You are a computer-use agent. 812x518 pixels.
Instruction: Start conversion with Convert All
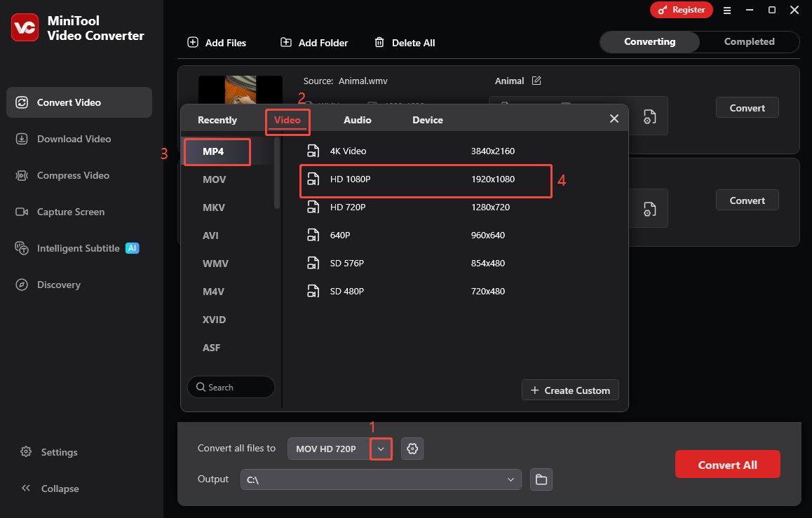727,463
